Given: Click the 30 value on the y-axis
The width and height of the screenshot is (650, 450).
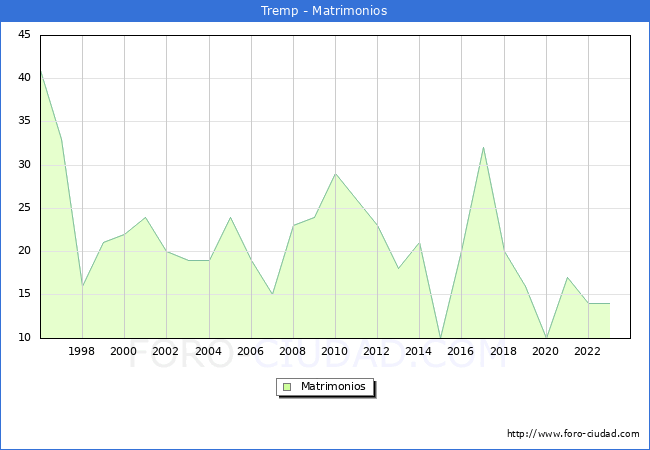Looking at the screenshot, I should (24, 165).
